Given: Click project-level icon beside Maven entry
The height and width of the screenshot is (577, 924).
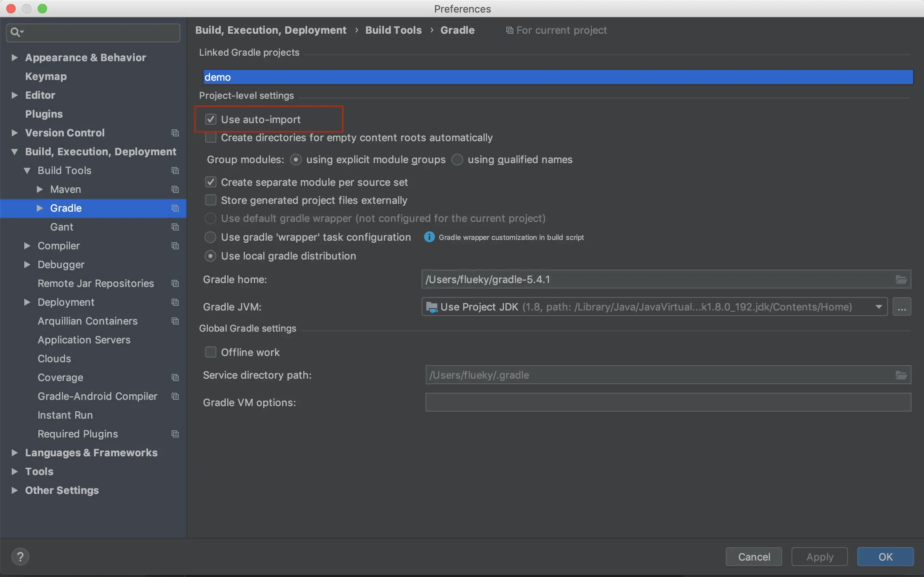Looking at the screenshot, I should click(x=175, y=189).
